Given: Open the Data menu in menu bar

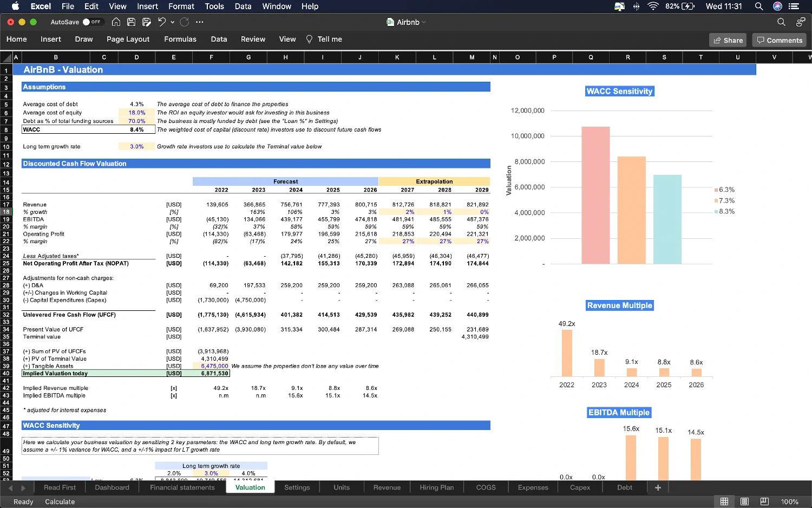Looking at the screenshot, I should tap(243, 6).
